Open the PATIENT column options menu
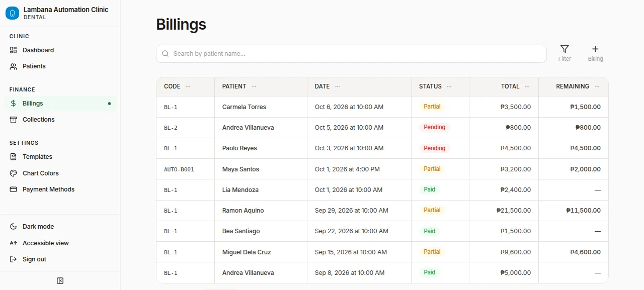This screenshot has height=290, width=644. tap(254, 86)
